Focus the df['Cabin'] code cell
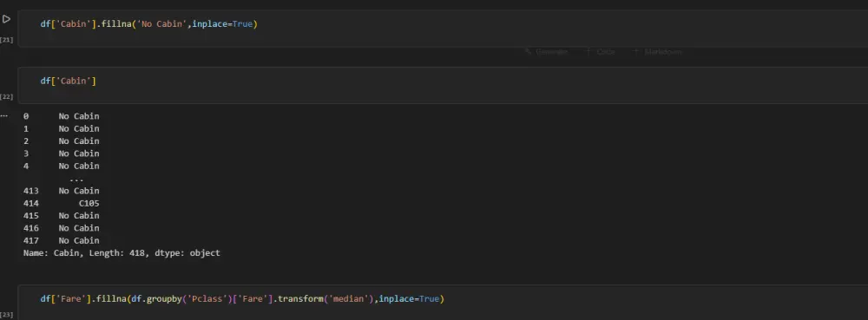 coord(443,85)
